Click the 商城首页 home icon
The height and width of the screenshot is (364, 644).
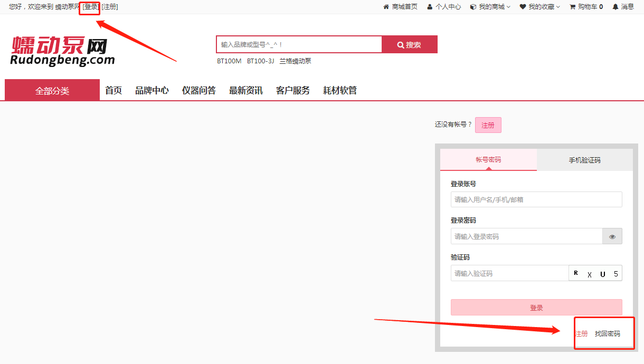coord(387,7)
